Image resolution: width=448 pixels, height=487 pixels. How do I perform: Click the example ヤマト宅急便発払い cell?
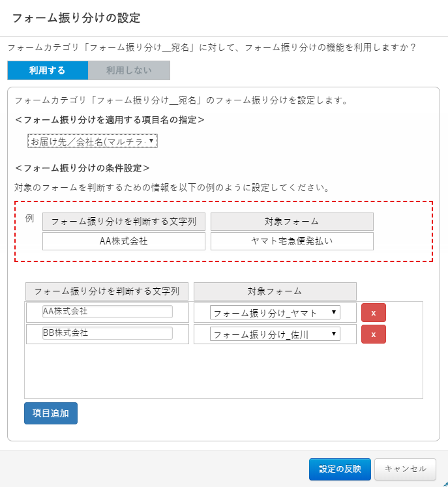tap(292, 241)
